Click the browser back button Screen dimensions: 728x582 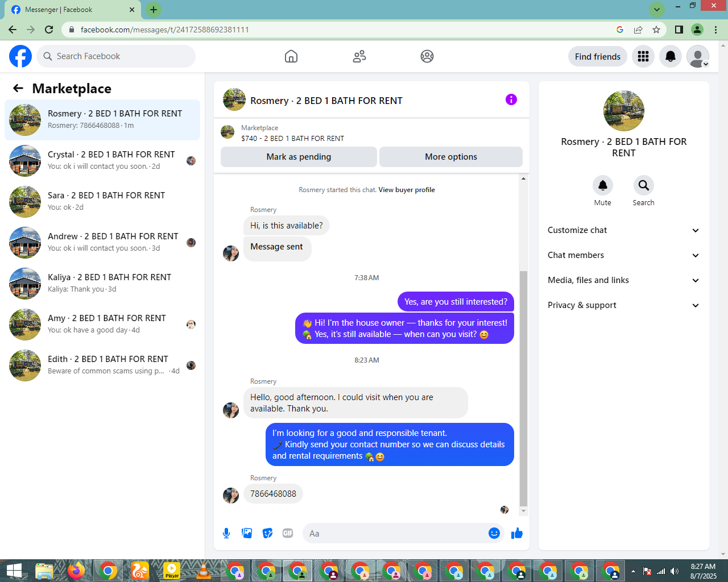(x=13, y=30)
